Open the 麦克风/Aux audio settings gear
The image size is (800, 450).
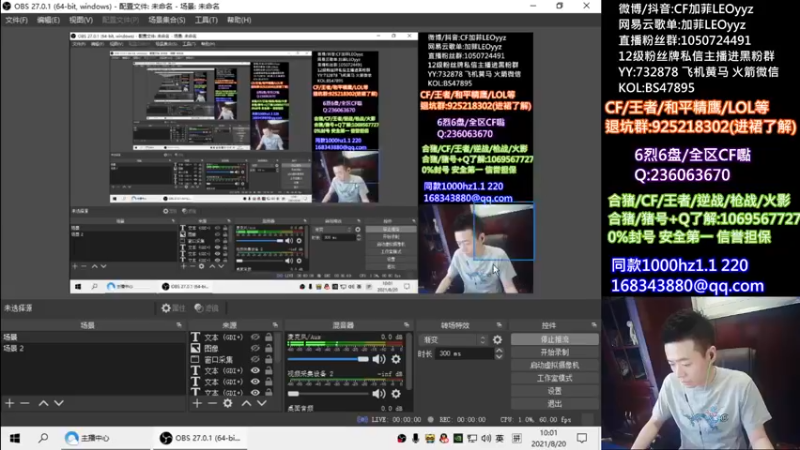(x=396, y=359)
